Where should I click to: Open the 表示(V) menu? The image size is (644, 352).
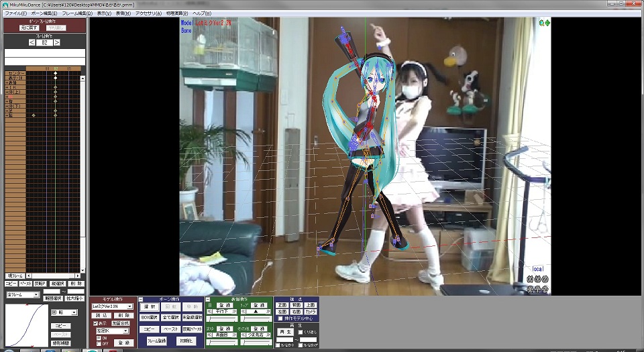pyautogui.click(x=104, y=13)
